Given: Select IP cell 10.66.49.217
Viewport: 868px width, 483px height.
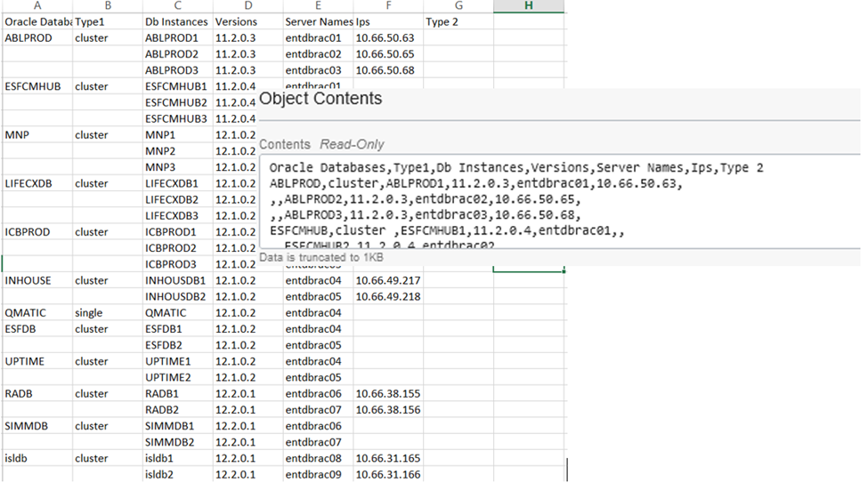Looking at the screenshot, I should (389, 280).
